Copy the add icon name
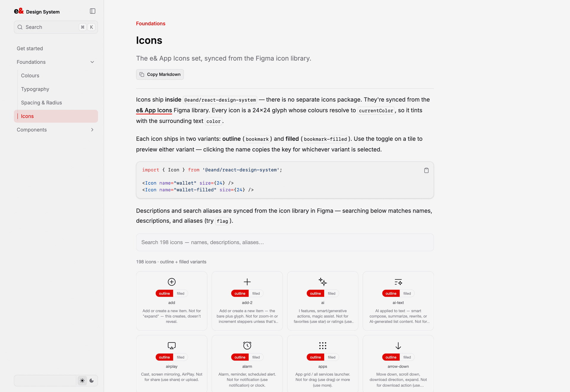 pyautogui.click(x=172, y=303)
